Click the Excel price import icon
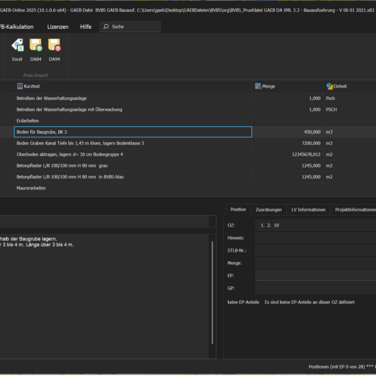Image resolution: width=376 pixels, height=376 pixels. (x=17, y=45)
